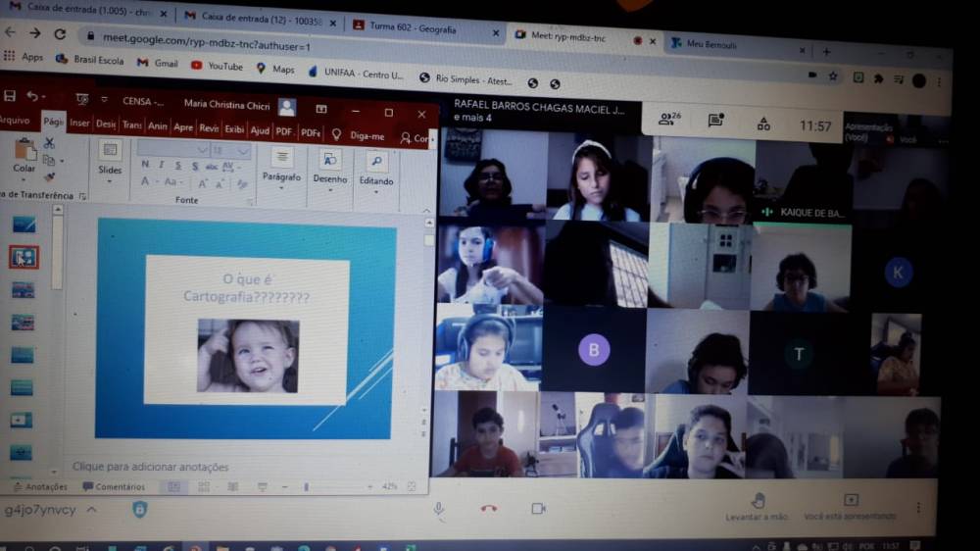
Task: Switch to the Inserir ribbon tab
Action: tap(79, 124)
